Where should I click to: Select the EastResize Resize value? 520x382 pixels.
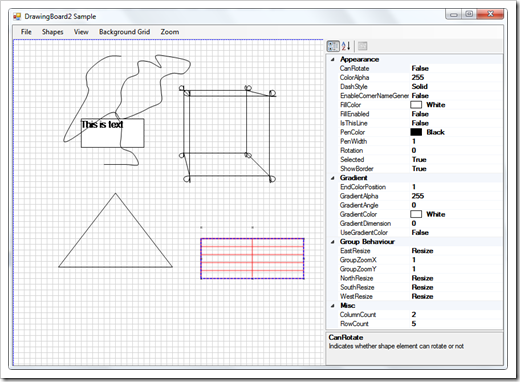point(422,251)
